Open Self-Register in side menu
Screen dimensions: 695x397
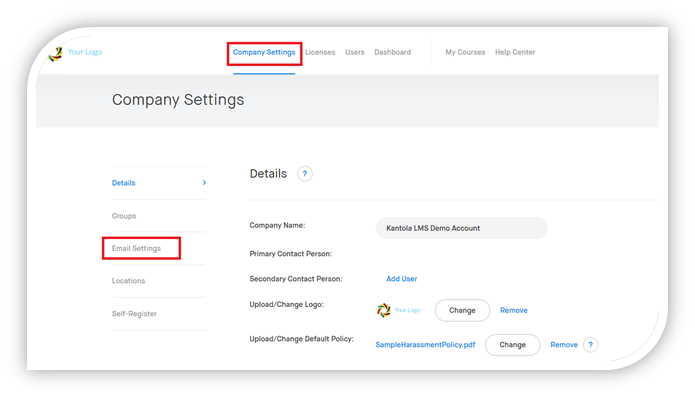click(134, 314)
